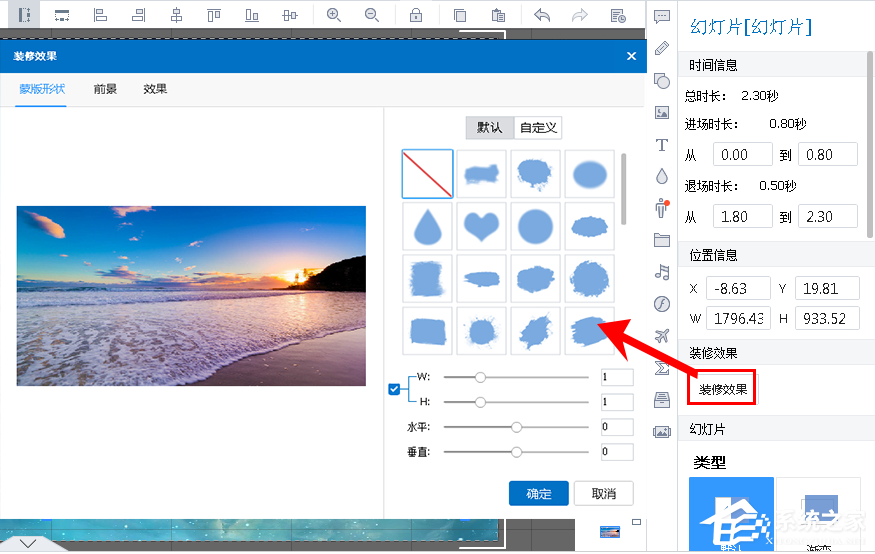Click the redo arrow icon
Viewport: 875px width, 554px height.
(x=580, y=15)
